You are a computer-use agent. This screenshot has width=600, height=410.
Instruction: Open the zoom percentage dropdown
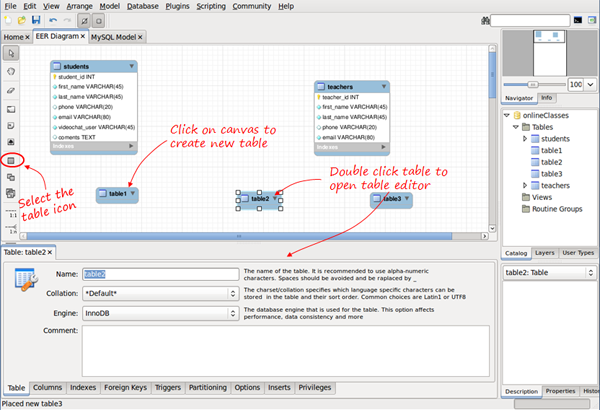tap(590, 84)
